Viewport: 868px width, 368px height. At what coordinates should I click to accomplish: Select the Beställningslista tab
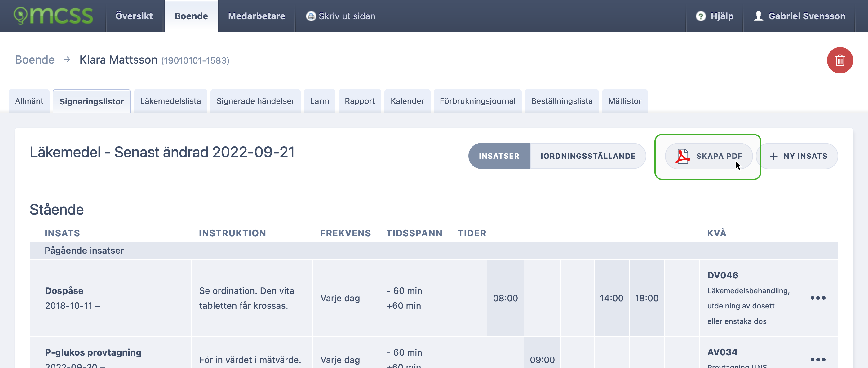click(561, 101)
